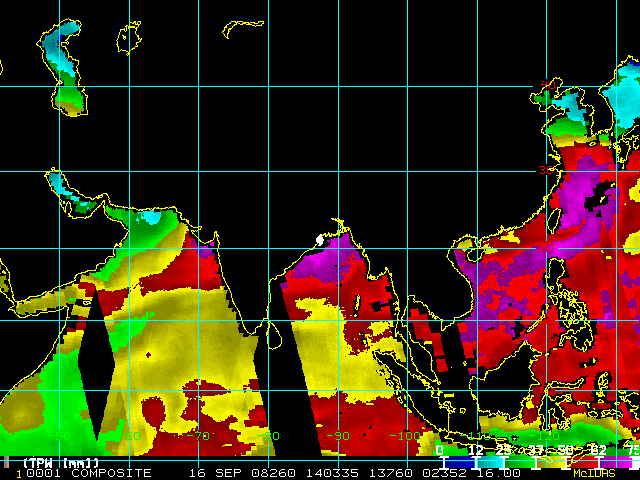The height and width of the screenshot is (480, 640).
Task: Click the '02352' value in status line
Action: [444, 473]
